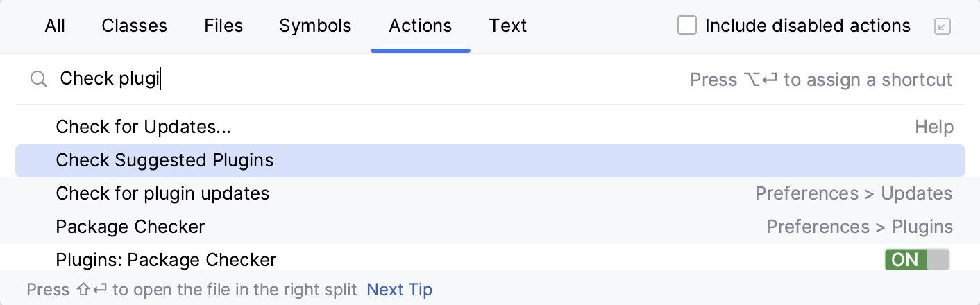Click the magnifying glass search icon
The width and height of the screenshot is (980, 305).
click(38, 79)
